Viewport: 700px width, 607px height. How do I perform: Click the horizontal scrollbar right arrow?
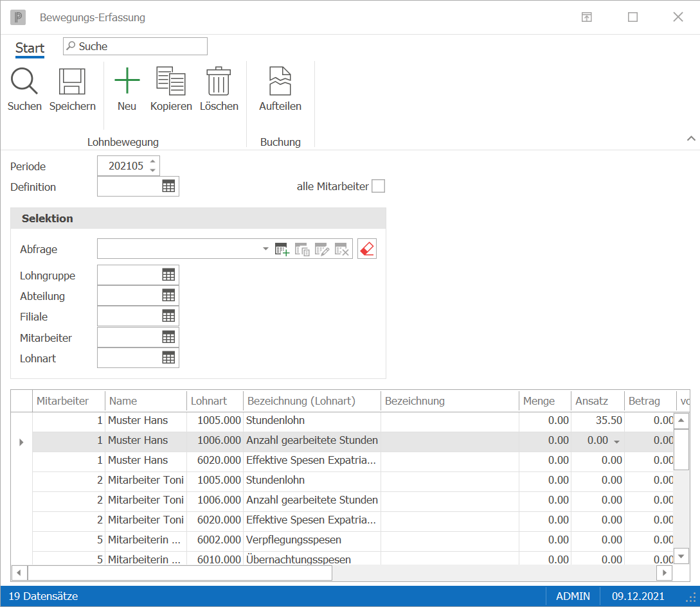click(x=664, y=573)
